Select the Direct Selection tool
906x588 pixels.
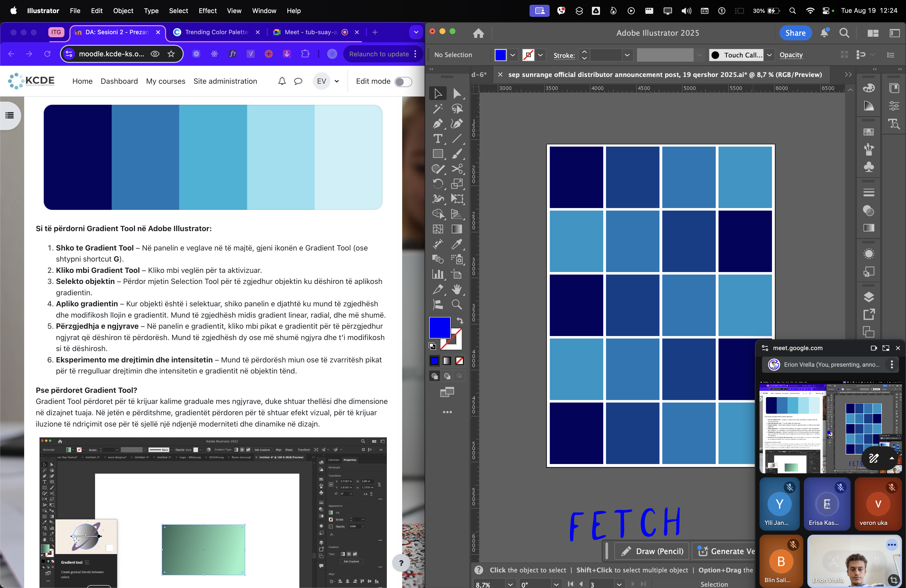[x=457, y=93]
